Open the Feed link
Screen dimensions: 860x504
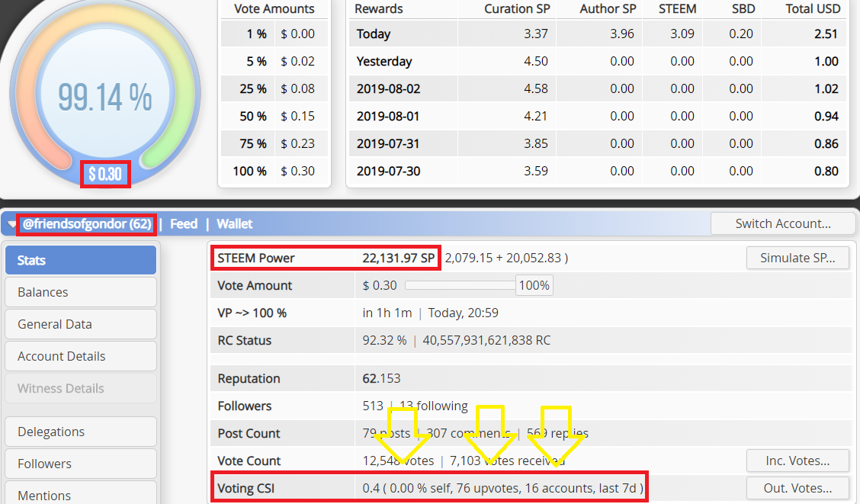click(184, 223)
